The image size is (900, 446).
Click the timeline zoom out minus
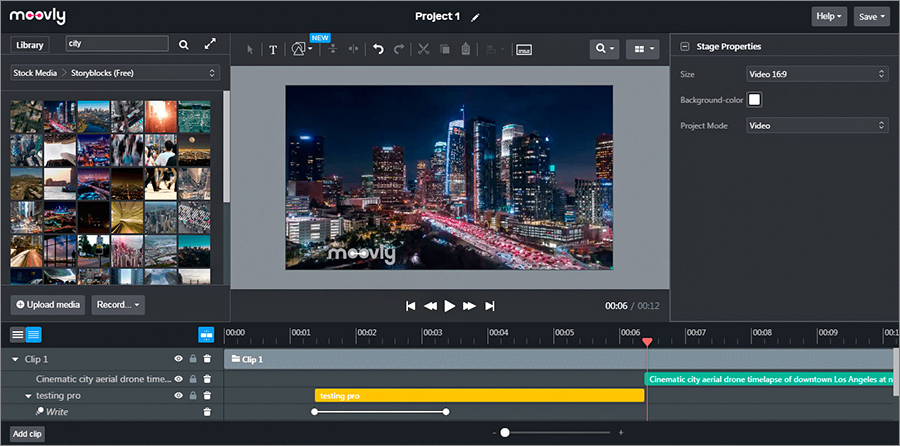click(x=494, y=432)
